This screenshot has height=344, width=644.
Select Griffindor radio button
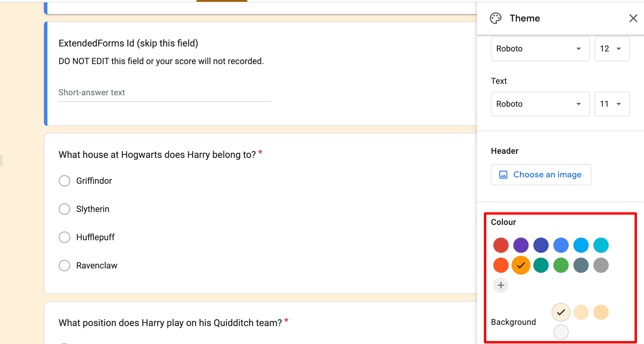65,181
